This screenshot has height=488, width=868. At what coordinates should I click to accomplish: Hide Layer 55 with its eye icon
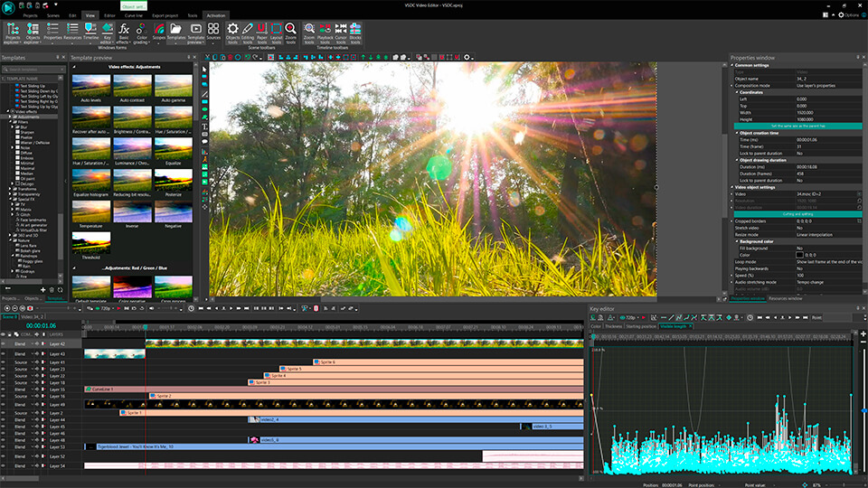pyautogui.click(x=4, y=389)
